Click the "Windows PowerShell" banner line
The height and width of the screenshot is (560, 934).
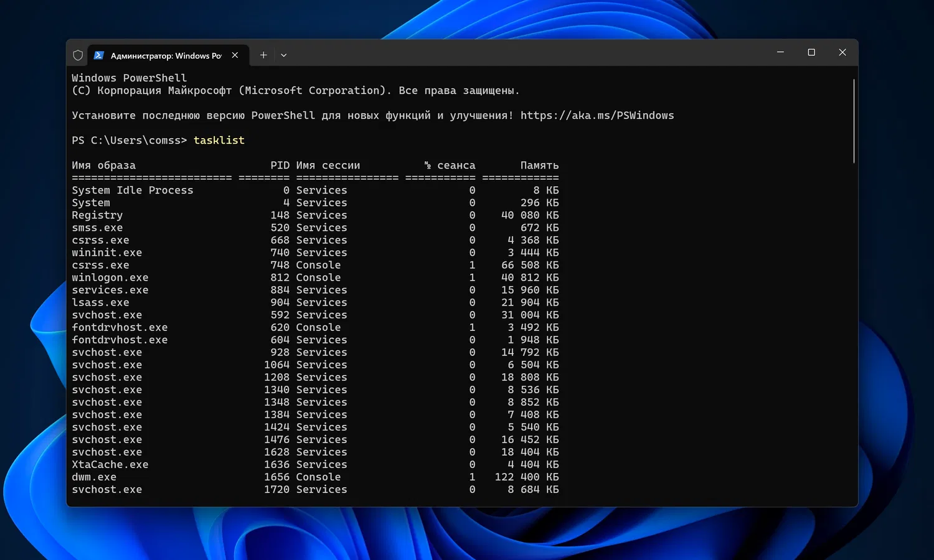pos(129,78)
